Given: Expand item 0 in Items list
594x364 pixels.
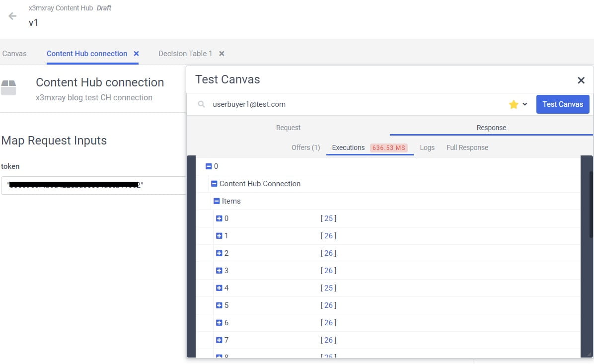Looking at the screenshot, I should click(x=219, y=218).
